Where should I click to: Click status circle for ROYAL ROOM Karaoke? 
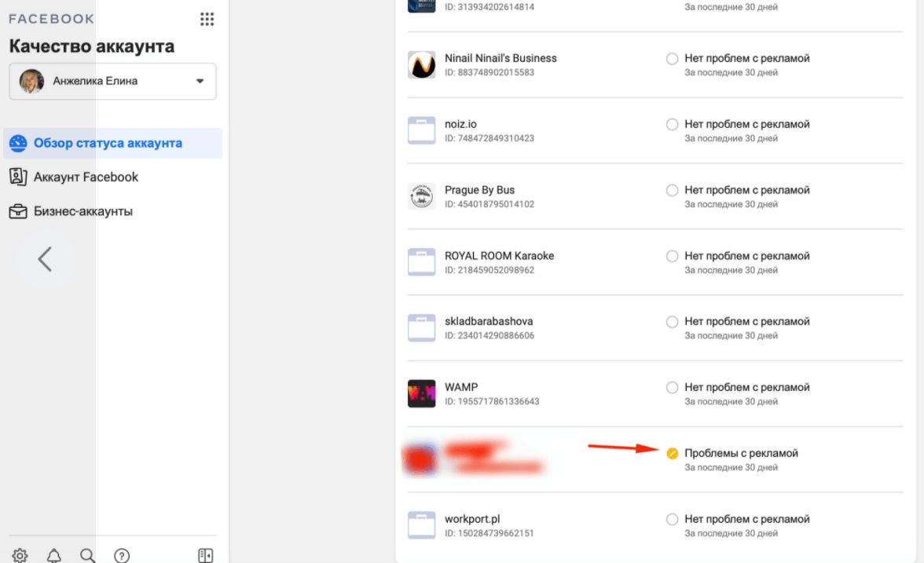click(672, 256)
